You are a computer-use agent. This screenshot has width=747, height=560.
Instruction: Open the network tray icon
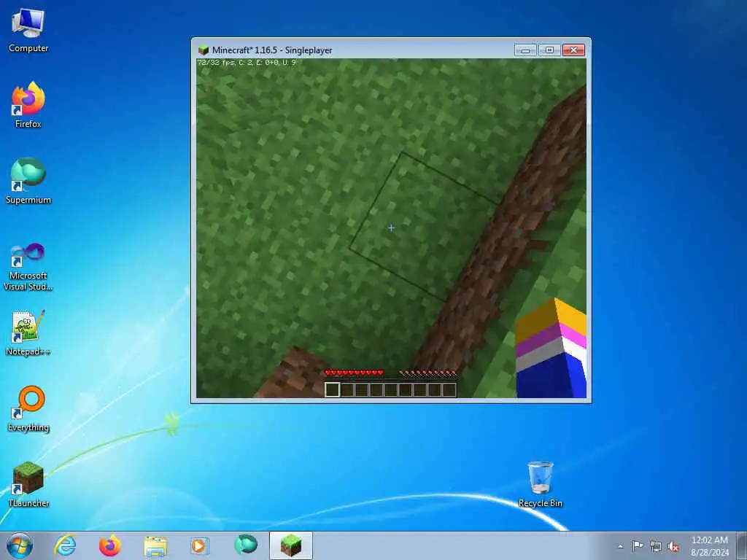pyautogui.click(x=656, y=546)
